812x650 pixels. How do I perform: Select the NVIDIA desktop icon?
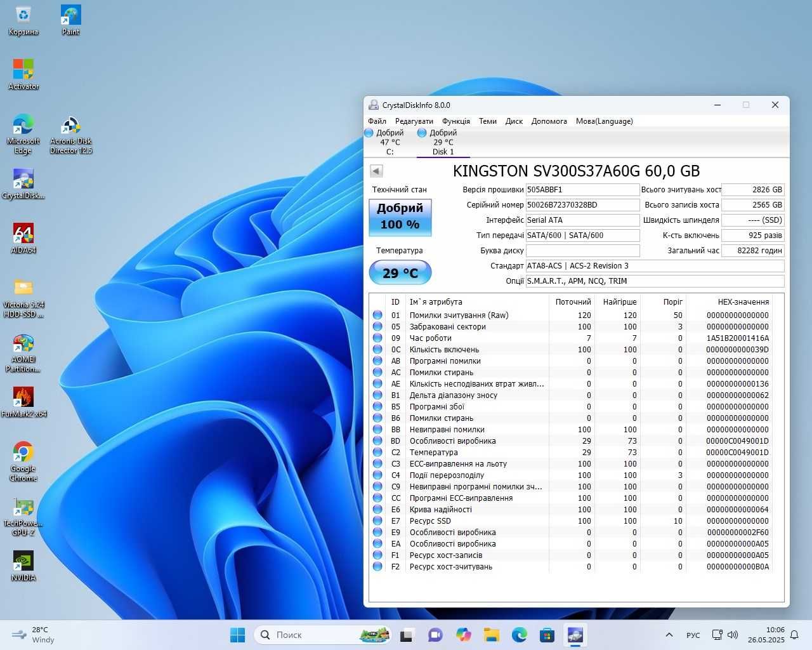[23, 566]
